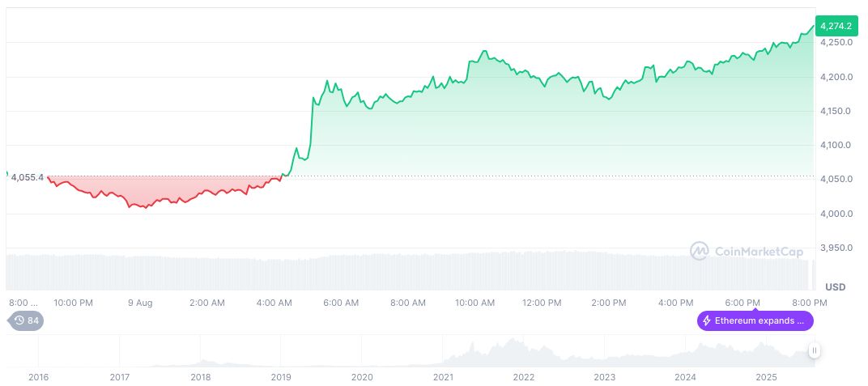Open the "Ethereum expands ..." event label
This screenshot has width=868, height=386.
(759, 320)
